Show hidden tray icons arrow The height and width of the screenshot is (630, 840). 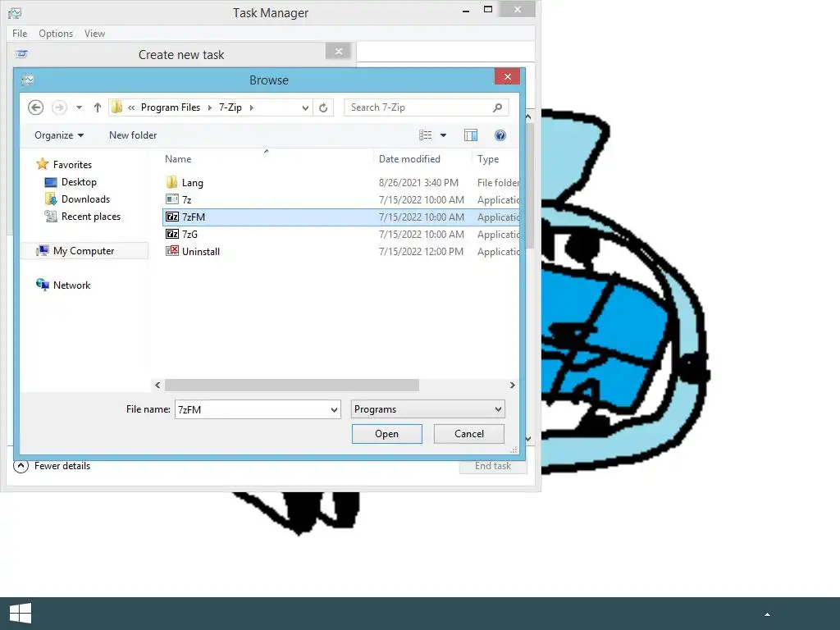click(767, 614)
